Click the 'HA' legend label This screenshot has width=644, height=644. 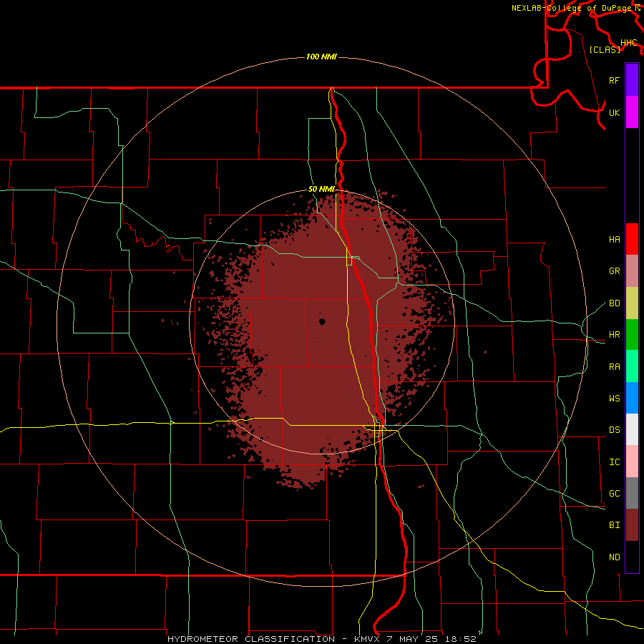click(614, 240)
